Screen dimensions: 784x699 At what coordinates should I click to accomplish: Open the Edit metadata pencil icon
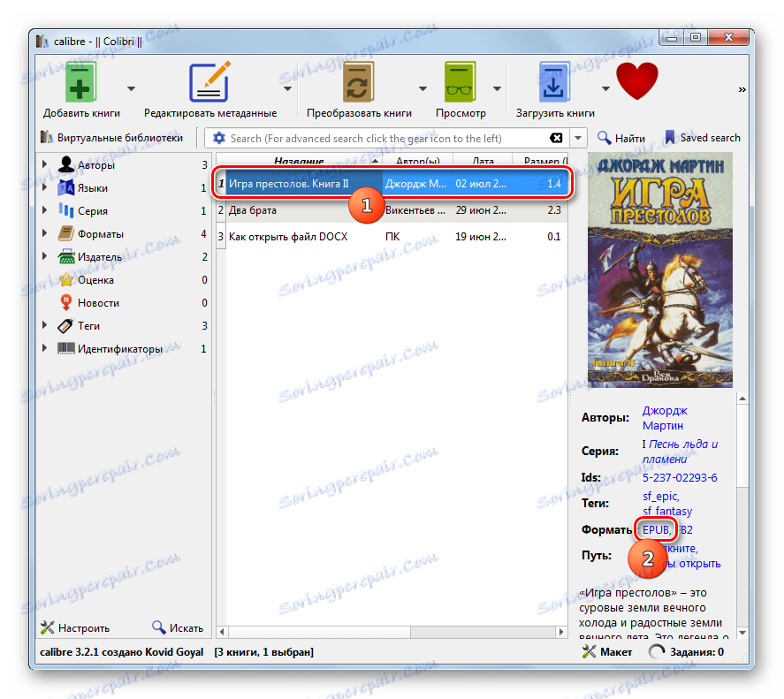(209, 82)
